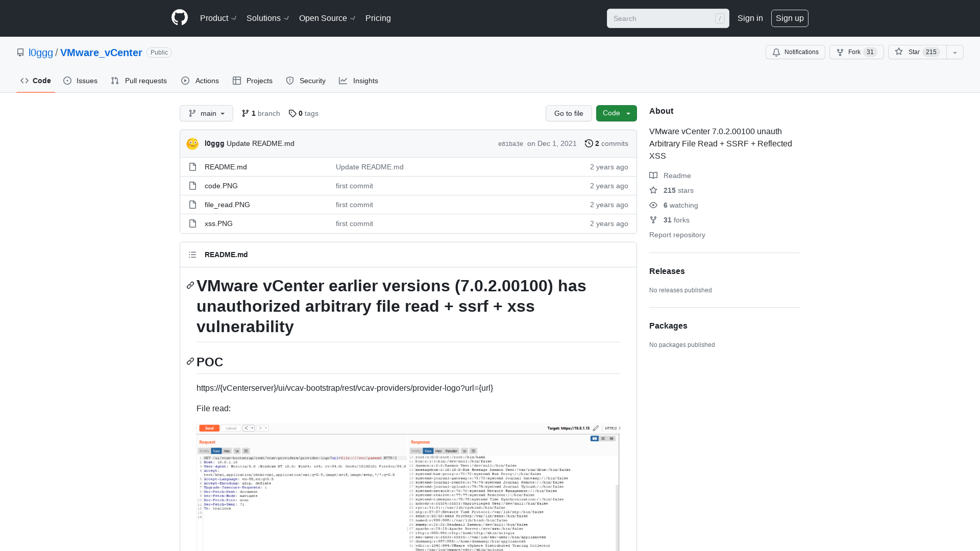Open the Open Source dropdown

coord(327,18)
